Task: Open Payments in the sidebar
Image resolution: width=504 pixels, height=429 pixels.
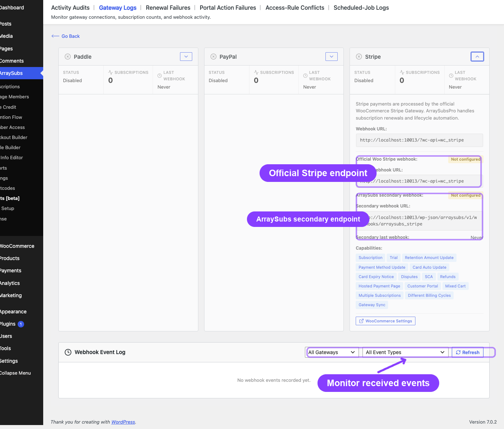Action: click(22, 271)
